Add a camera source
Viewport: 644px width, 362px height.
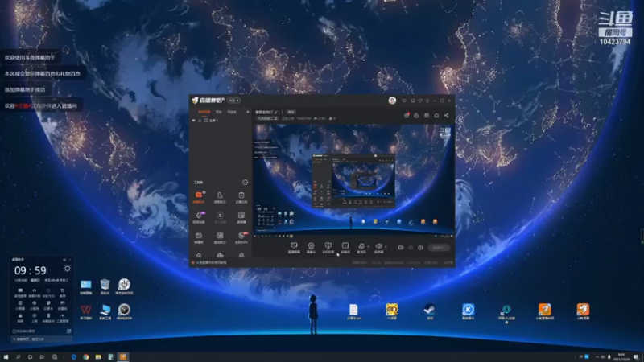[x=311, y=247]
